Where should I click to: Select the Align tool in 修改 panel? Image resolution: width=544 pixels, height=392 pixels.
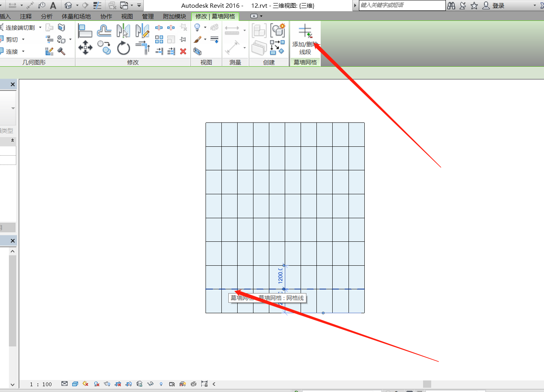(85, 30)
